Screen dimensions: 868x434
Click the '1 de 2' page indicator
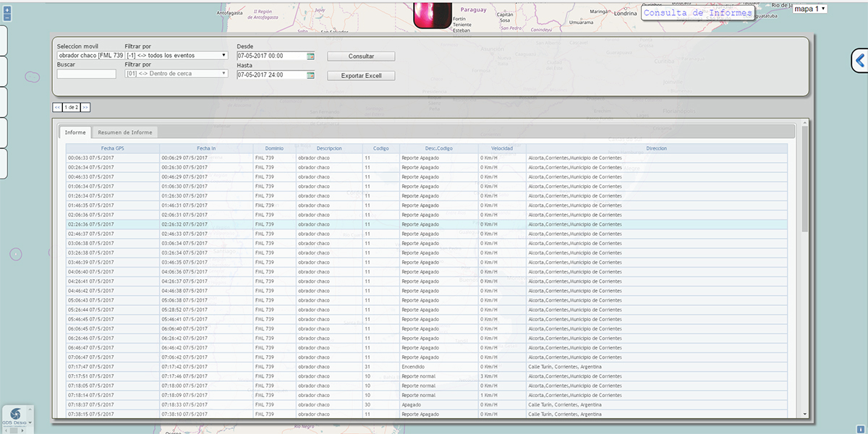click(x=72, y=107)
